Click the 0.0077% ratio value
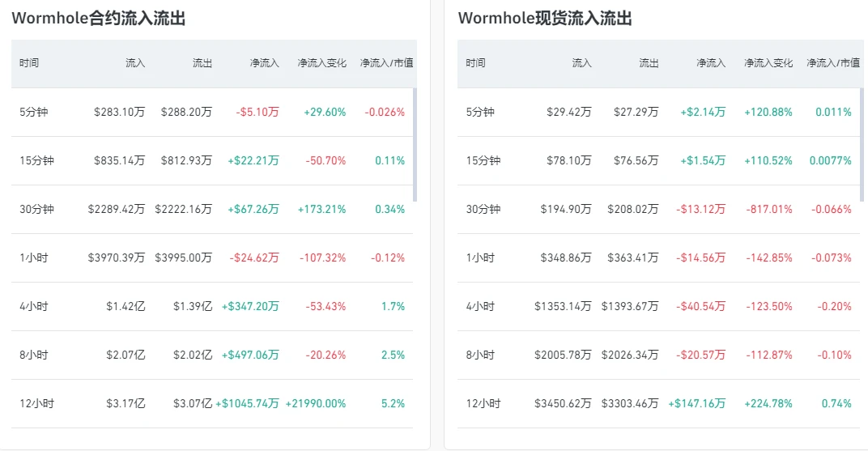This screenshot has width=868, height=451. 831,161
